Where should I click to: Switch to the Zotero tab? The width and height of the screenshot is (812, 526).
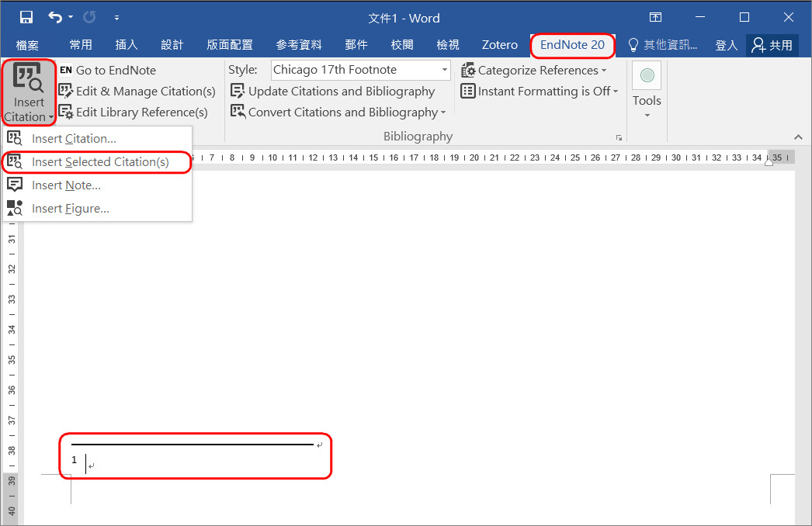(x=499, y=45)
